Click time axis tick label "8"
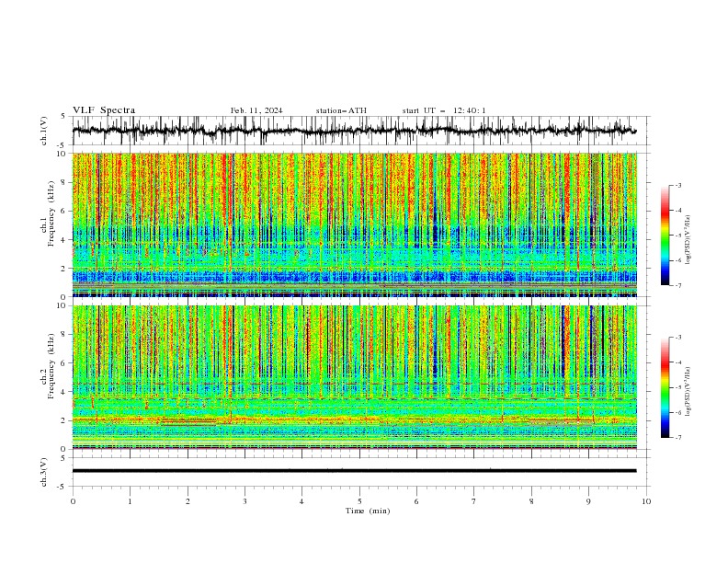Viewport: 728px width, 563px height. 531,501
